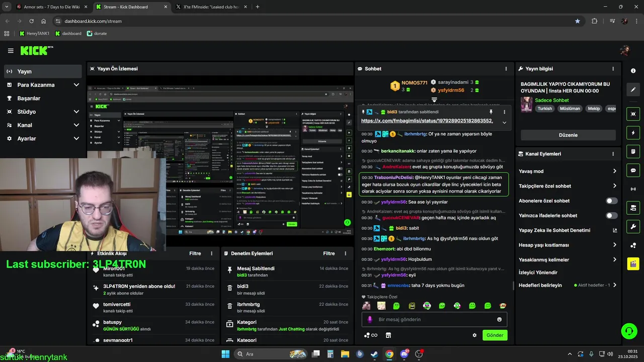The width and height of the screenshot is (644, 362).
Task: Toggle Yalnızca ifadelerle sohbet switch
Action: point(611,215)
